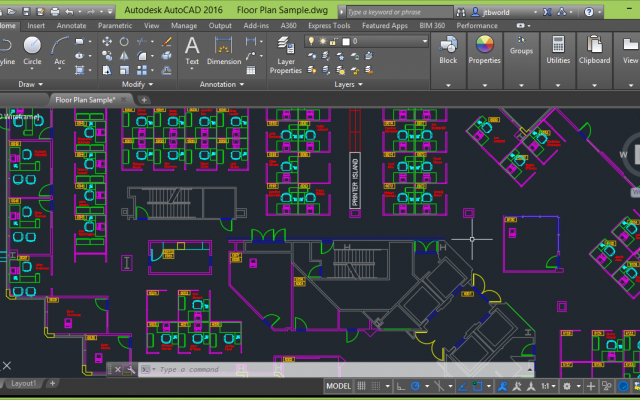Click the Scale tool icon
The width and height of the screenshot is (640, 400).
[124, 70]
